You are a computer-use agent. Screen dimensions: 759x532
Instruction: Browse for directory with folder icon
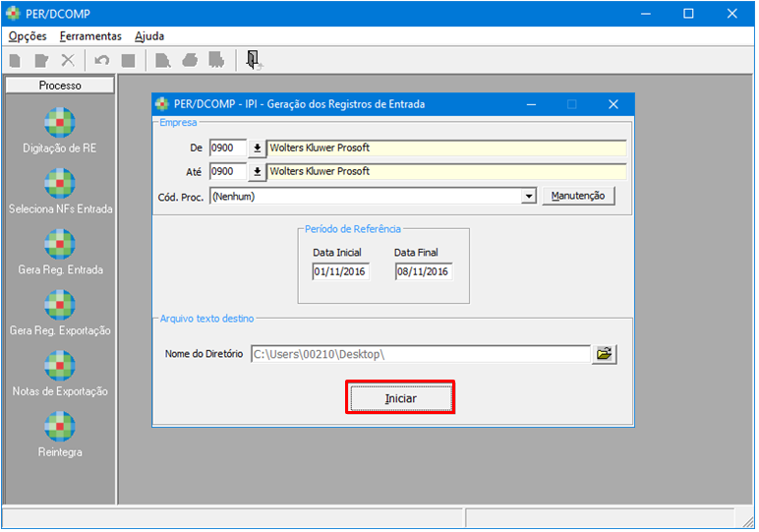click(x=605, y=354)
